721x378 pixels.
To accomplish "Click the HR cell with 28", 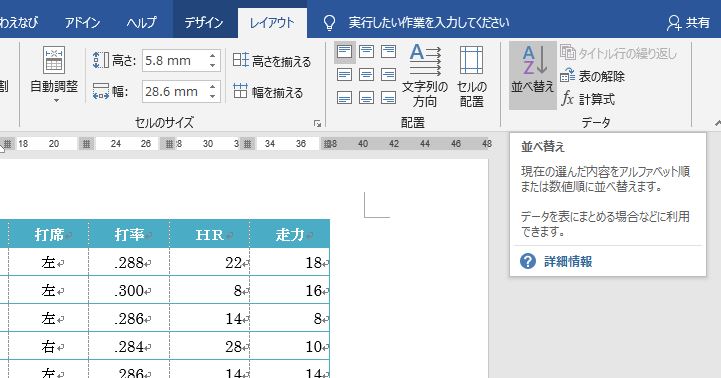I will pos(210,346).
